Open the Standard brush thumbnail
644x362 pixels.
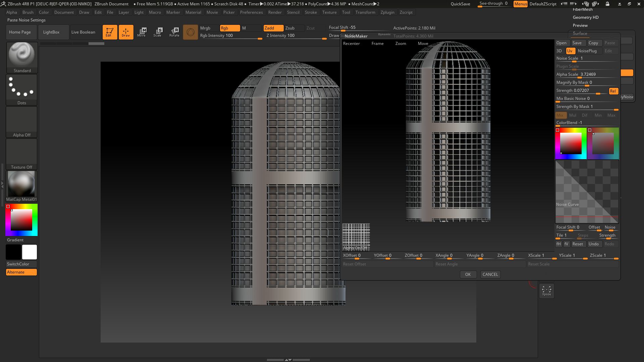(22, 57)
